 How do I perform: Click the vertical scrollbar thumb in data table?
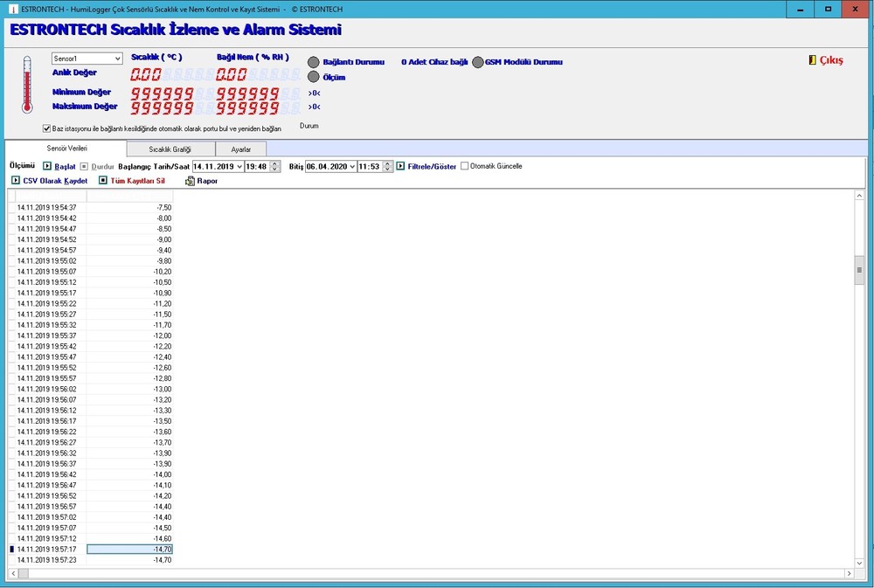[x=859, y=271]
